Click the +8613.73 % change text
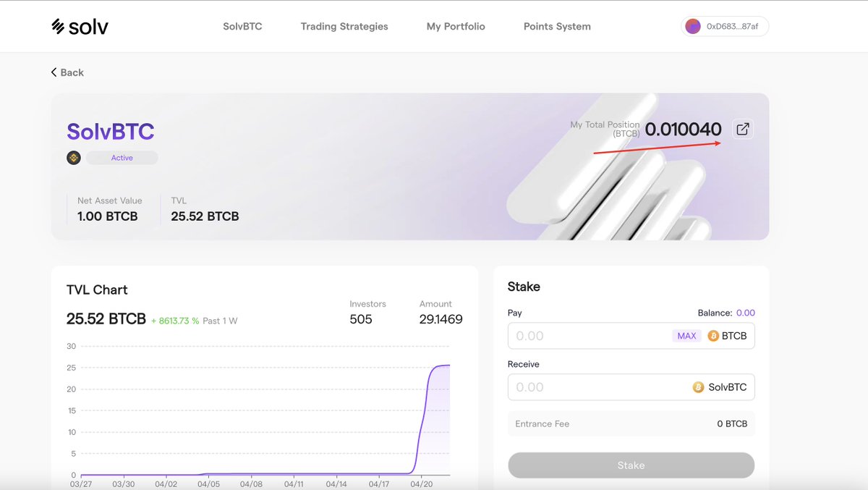Screen dimensions: 868x490 pos(175,321)
